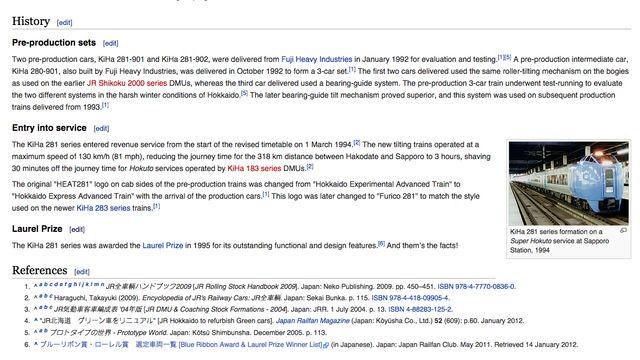
Task: Edit the Entry into service section
Action: coord(101,129)
